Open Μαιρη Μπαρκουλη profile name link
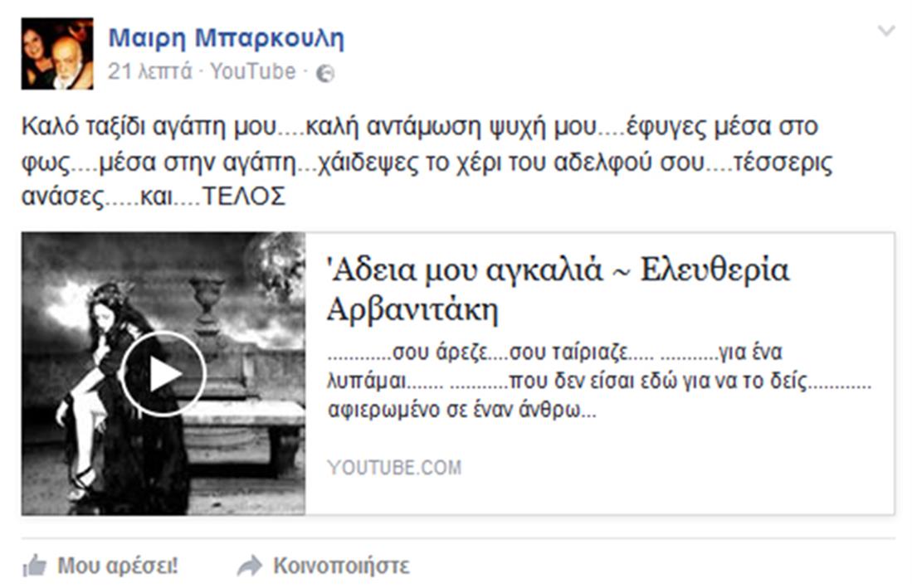Image resolution: width=912 pixels, height=588 pixels. [x=227, y=38]
